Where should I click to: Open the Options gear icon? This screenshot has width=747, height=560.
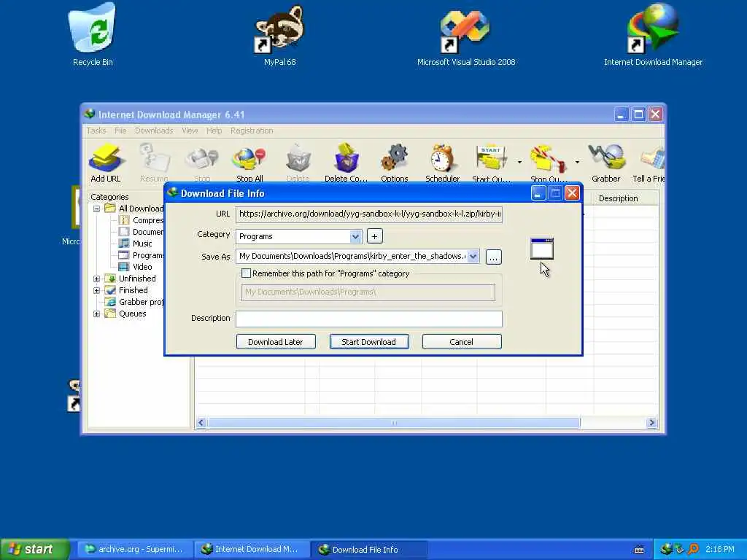point(395,163)
